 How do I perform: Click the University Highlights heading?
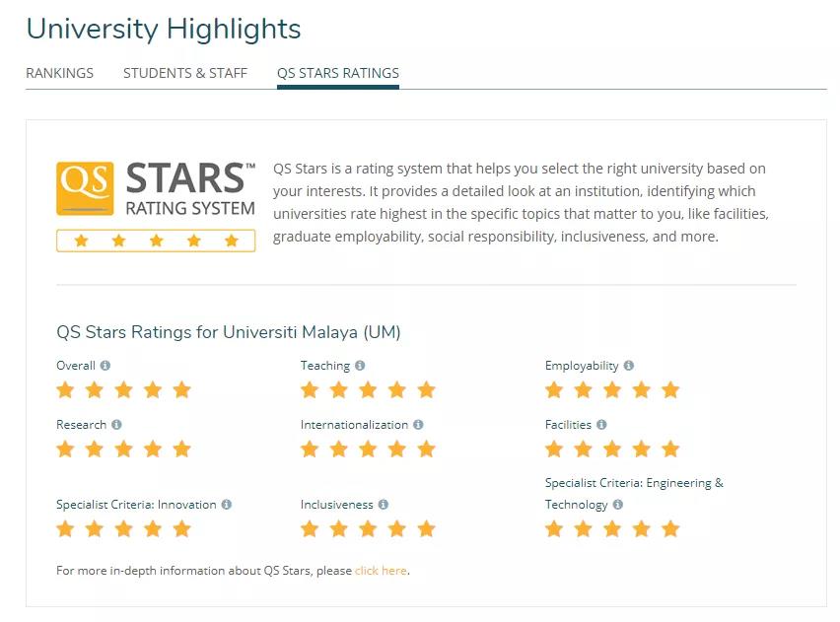pos(164,29)
